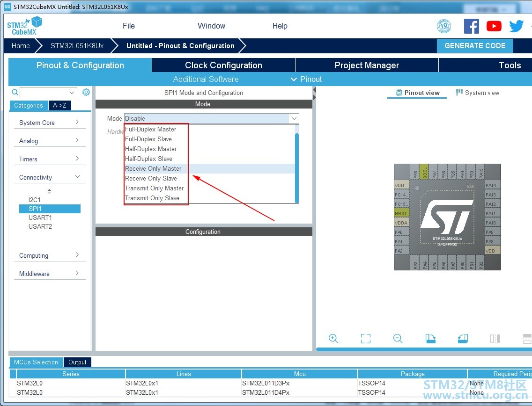Image resolution: width=532 pixels, height=406 pixels.
Task: Expand Timers category
Action: point(50,159)
